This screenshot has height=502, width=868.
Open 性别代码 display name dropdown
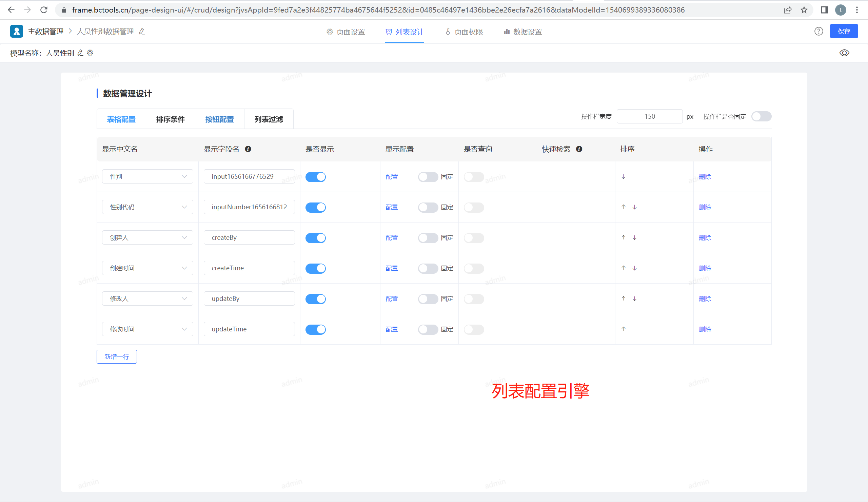click(147, 207)
